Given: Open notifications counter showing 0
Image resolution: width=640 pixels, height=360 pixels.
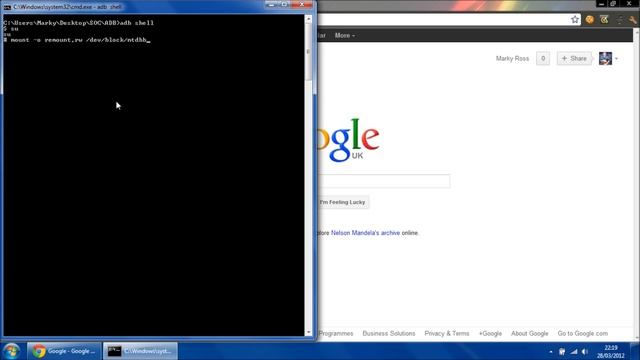Looking at the screenshot, I should 543,58.
